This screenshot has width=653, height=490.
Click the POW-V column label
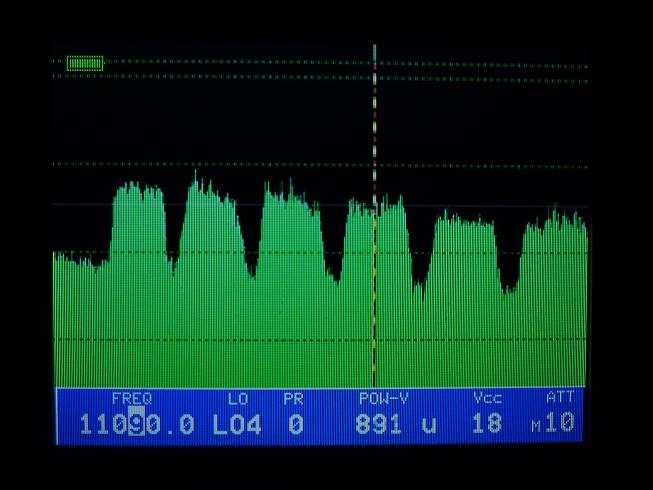384,398
